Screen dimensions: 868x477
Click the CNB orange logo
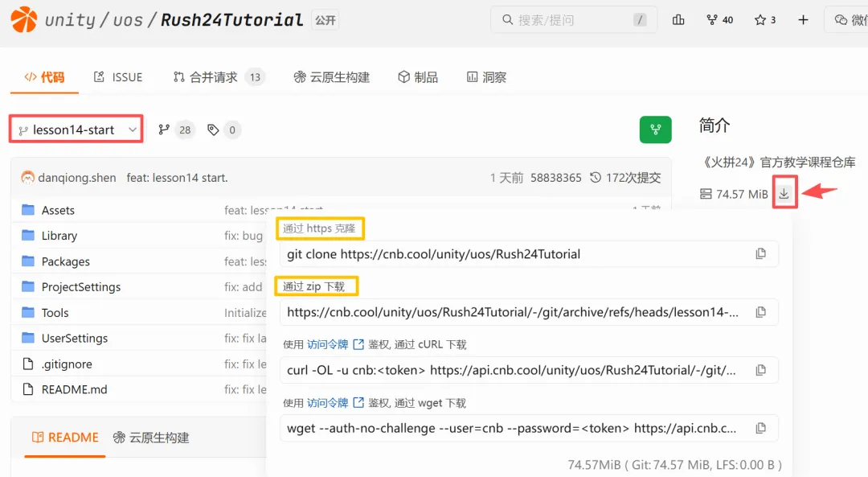(x=24, y=20)
